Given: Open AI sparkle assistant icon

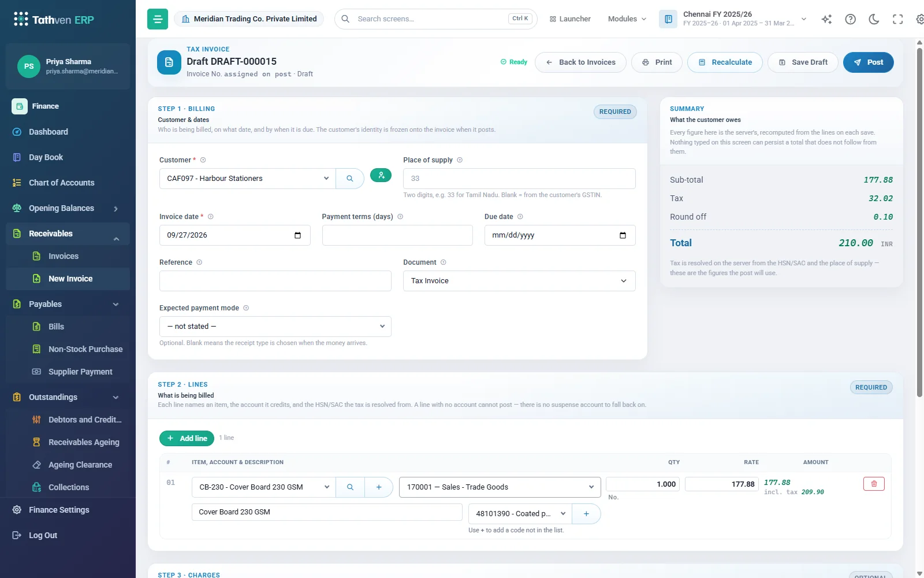Looking at the screenshot, I should point(826,19).
